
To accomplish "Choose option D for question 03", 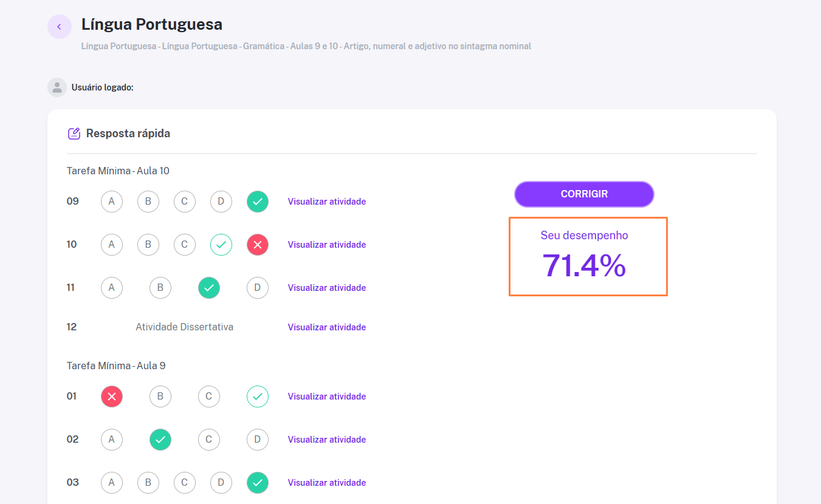I will 221,483.
